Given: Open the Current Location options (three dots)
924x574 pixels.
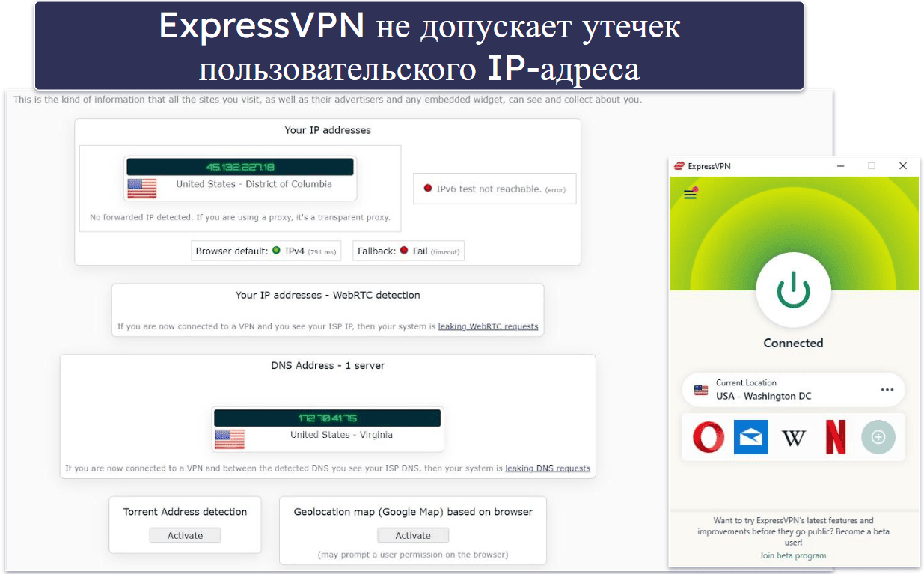Looking at the screenshot, I should tap(887, 390).
